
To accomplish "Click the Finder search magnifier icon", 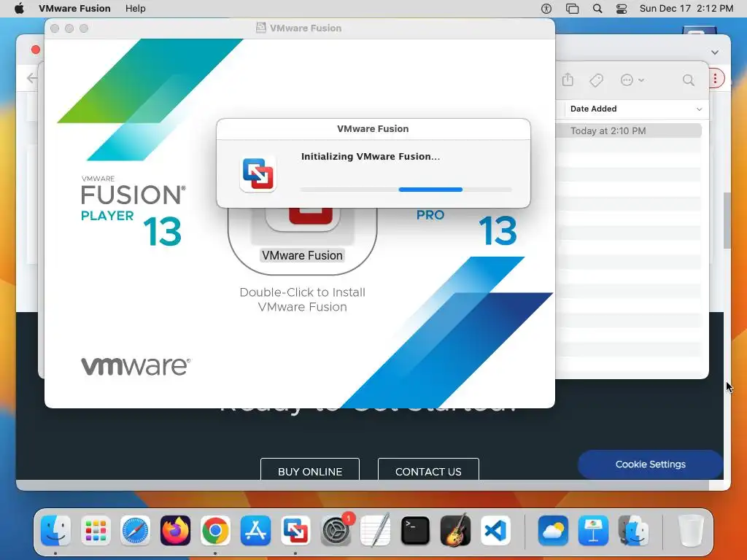I will (x=688, y=80).
